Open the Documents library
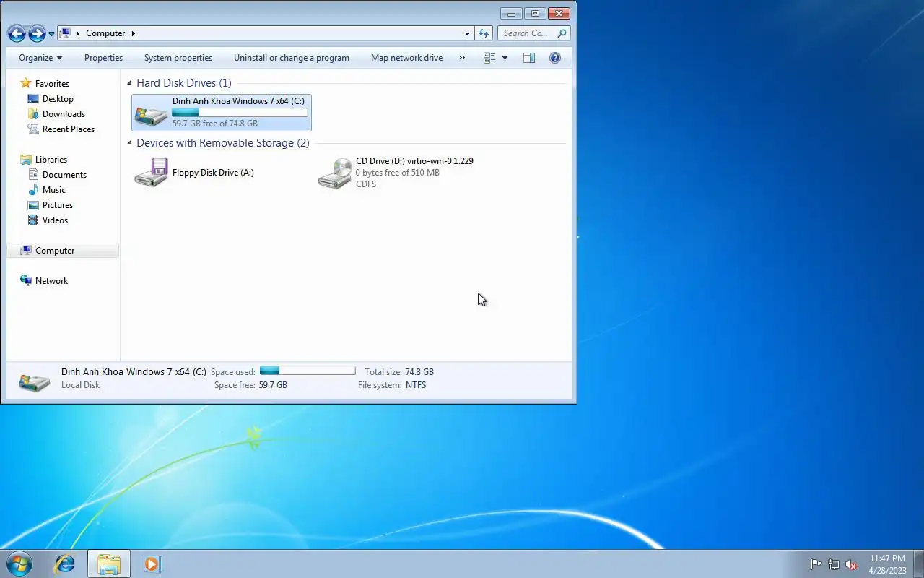Viewport: 924px width, 578px height. point(64,175)
